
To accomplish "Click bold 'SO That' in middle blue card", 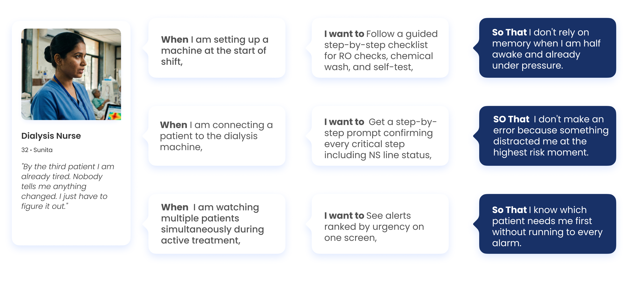I will tap(511, 119).
